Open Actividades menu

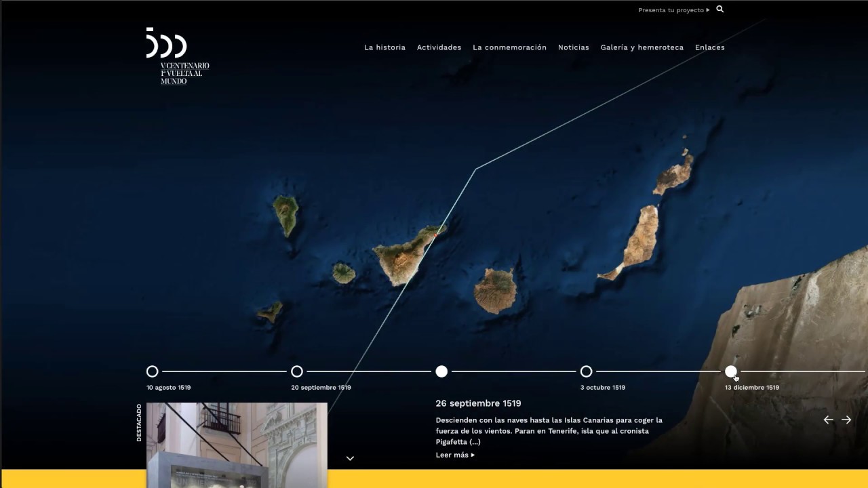click(x=439, y=47)
